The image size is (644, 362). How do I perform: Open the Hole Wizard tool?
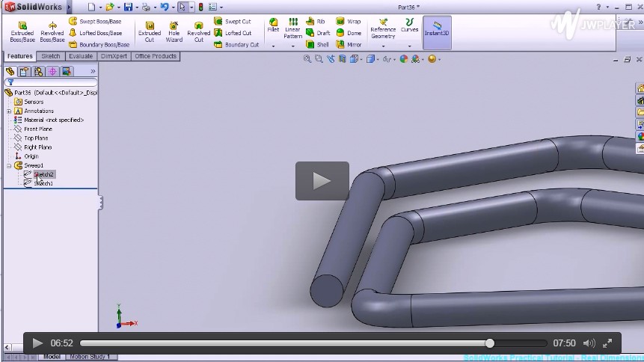[174, 31]
